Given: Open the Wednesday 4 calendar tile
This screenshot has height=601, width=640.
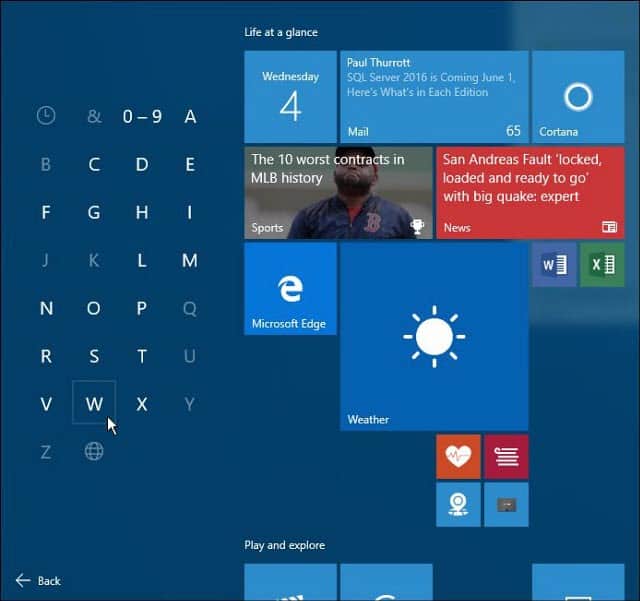Looking at the screenshot, I should tap(290, 97).
